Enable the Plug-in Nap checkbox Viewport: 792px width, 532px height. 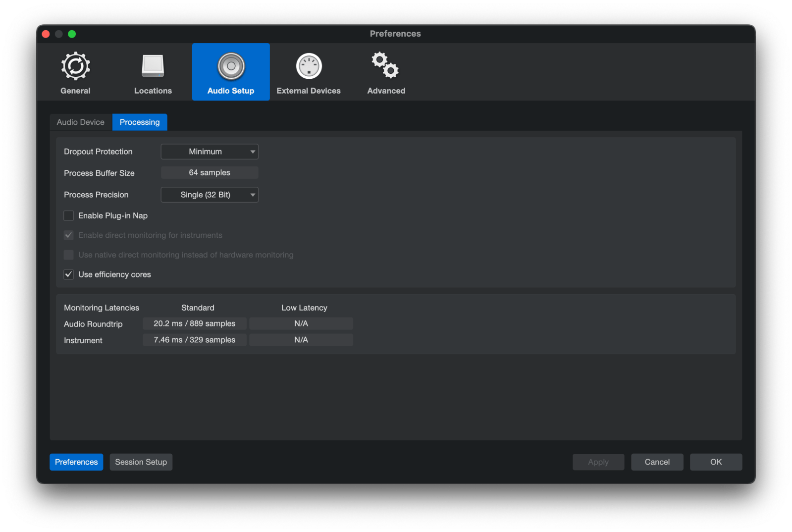coord(69,215)
